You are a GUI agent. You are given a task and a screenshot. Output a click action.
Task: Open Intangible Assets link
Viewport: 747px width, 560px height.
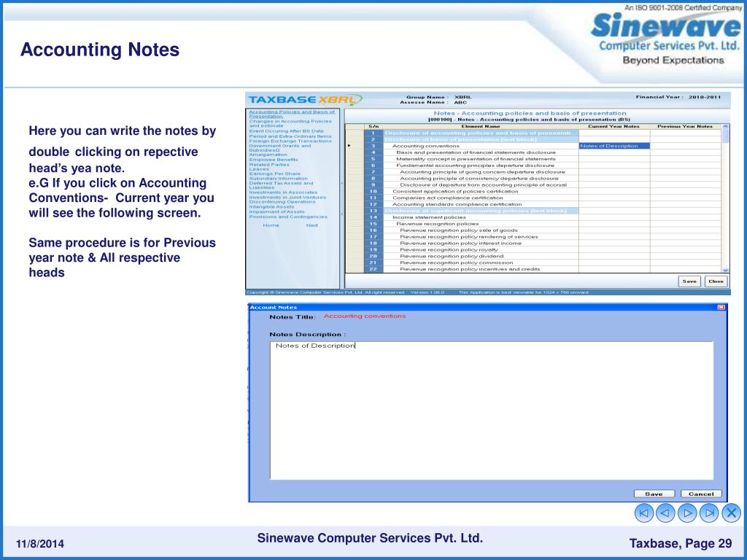tap(271, 206)
